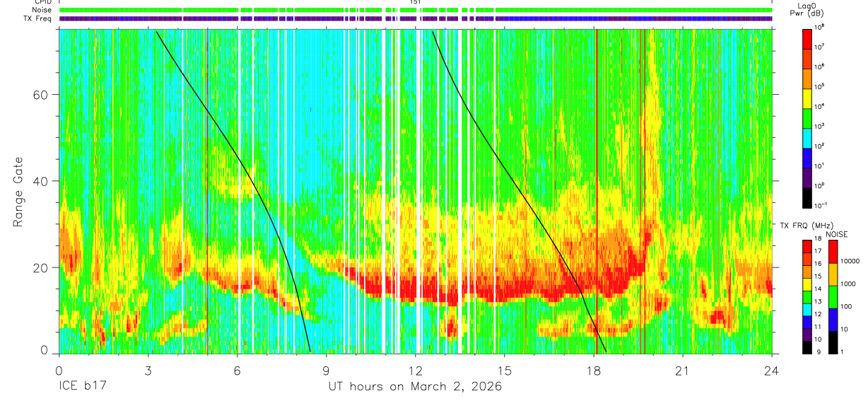Viewport: 868px width, 401px height.
Task: Click the green segment of the NOISE colorbar
Action: [833, 297]
